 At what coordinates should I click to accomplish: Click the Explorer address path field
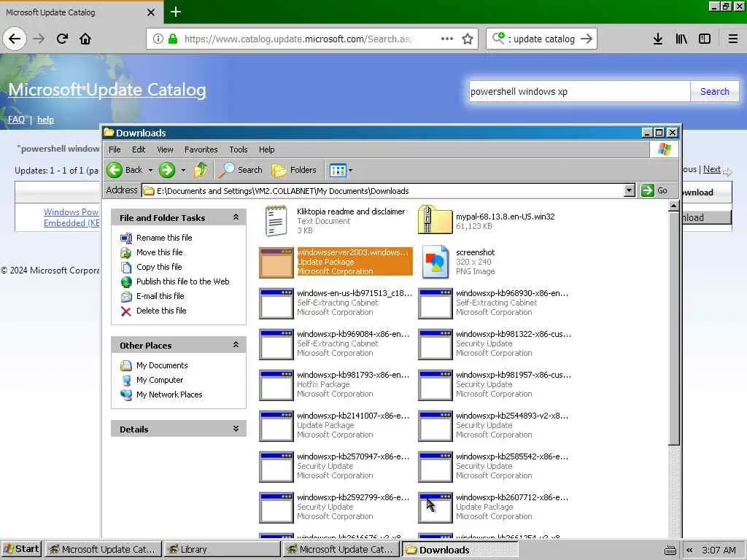384,191
